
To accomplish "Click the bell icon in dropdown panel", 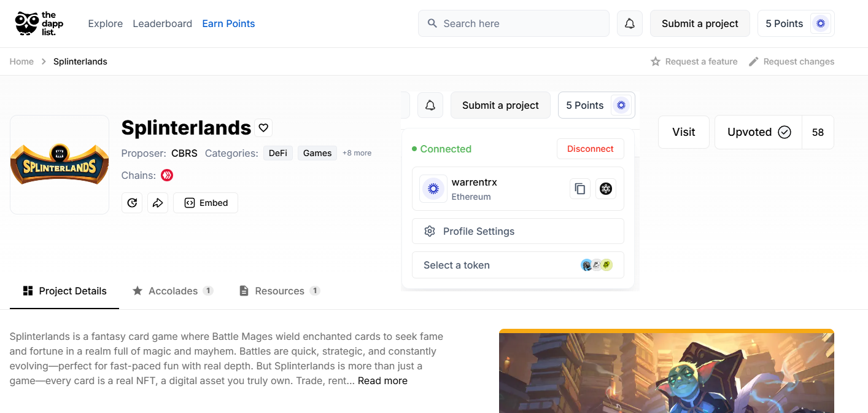I will coord(430,105).
